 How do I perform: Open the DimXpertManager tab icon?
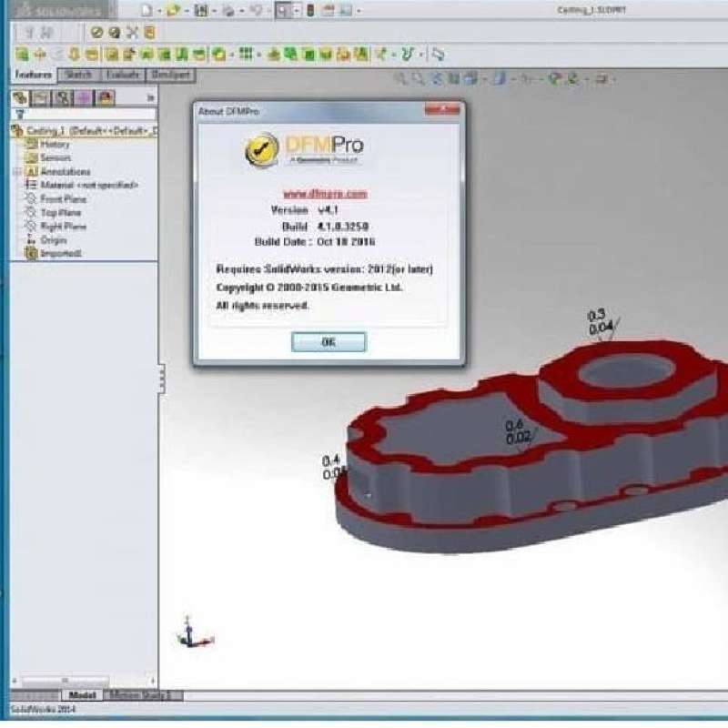[x=84, y=97]
